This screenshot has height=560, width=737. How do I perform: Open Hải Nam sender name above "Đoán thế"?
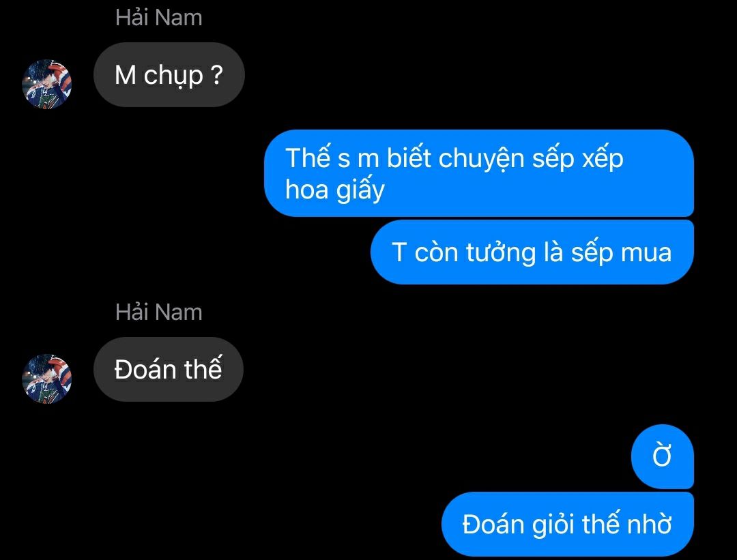pos(159,312)
